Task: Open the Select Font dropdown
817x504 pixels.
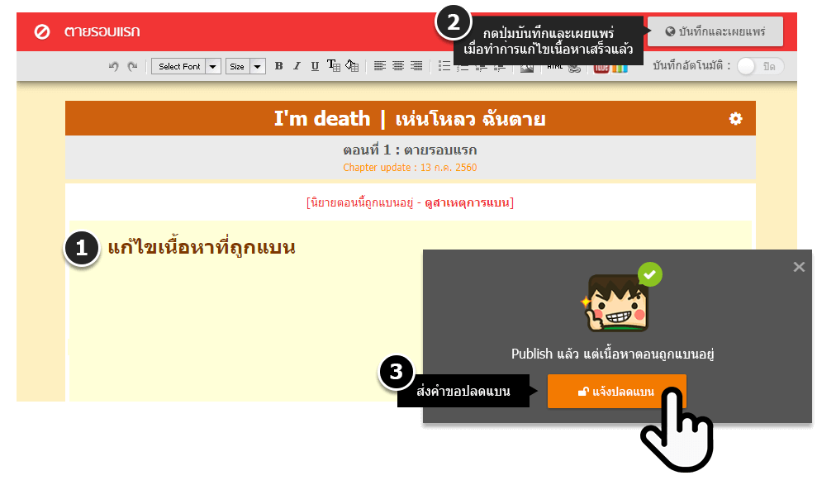Action: 186,66
